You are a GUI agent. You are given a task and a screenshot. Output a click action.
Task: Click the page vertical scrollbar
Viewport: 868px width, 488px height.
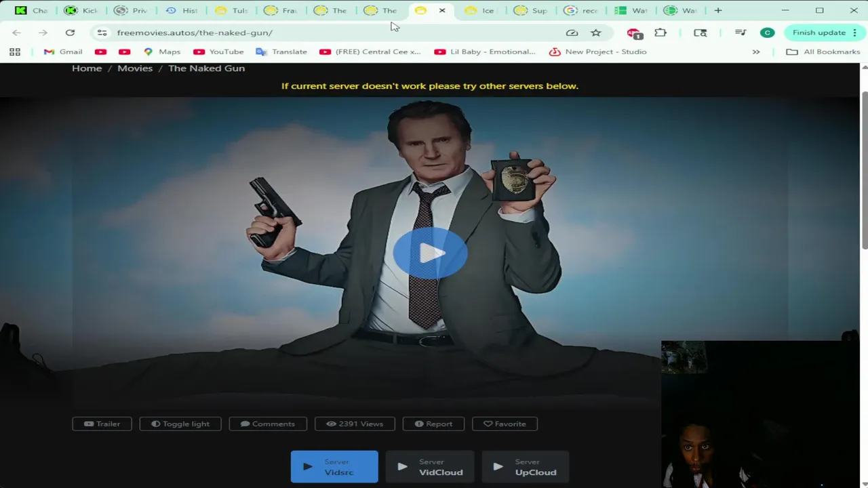tap(864, 169)
